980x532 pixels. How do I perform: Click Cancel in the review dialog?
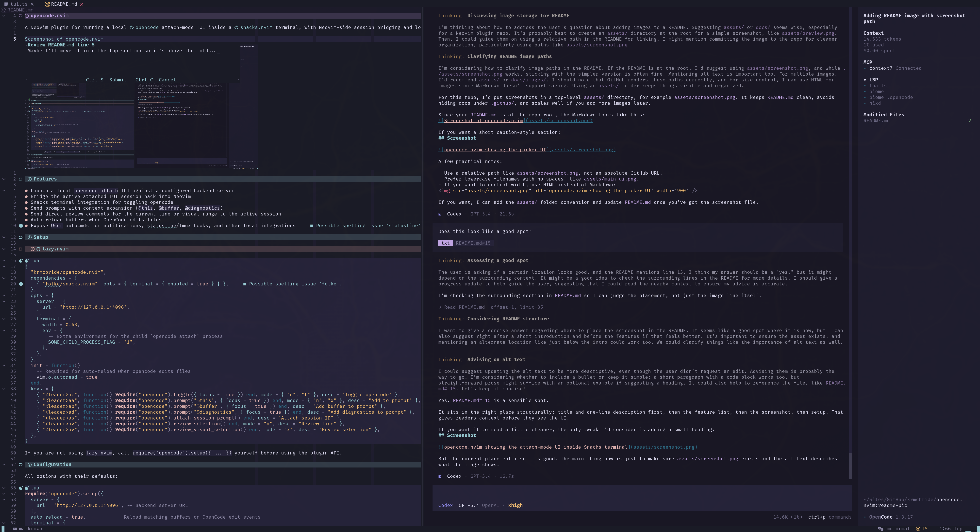[x=167, y=80]
